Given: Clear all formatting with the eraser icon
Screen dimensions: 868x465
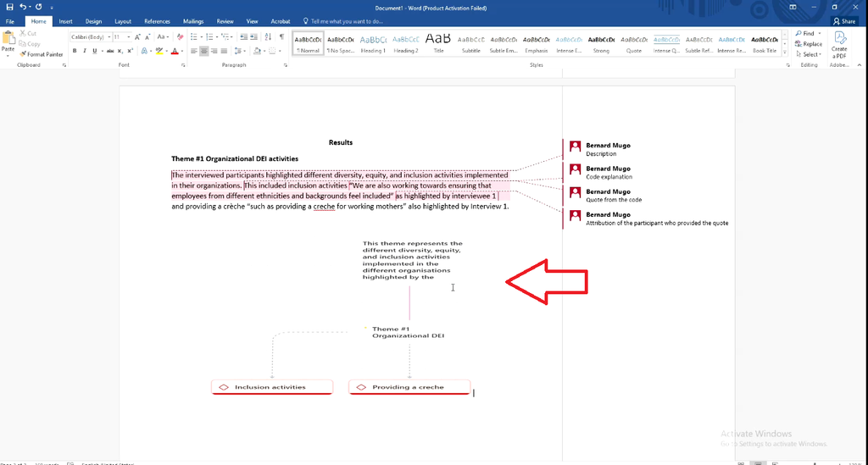Looking at the screenshot, I should coord(180,37).
